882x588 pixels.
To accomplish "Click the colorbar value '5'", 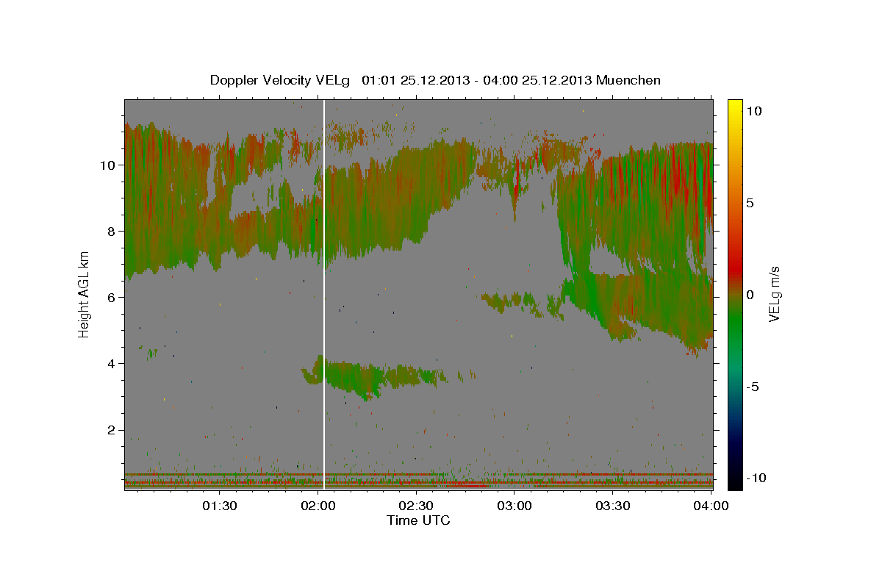I will coord(750,203).
